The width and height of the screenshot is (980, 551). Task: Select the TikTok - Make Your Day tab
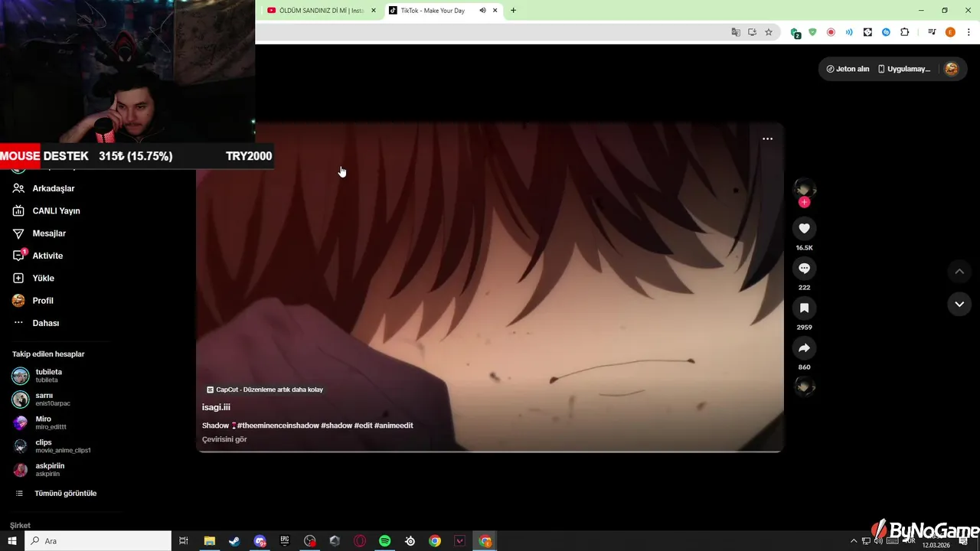point(433,11)
